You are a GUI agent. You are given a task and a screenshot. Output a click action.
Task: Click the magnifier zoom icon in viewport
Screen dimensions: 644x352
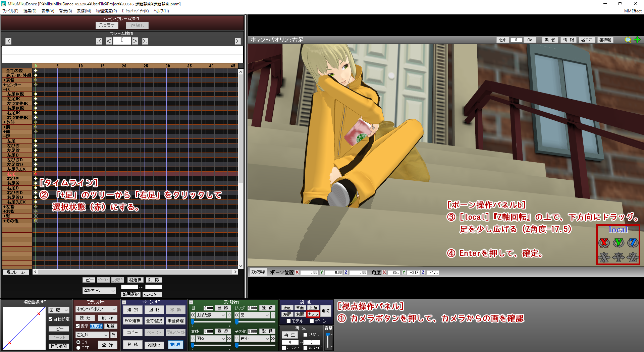point(628,40)
